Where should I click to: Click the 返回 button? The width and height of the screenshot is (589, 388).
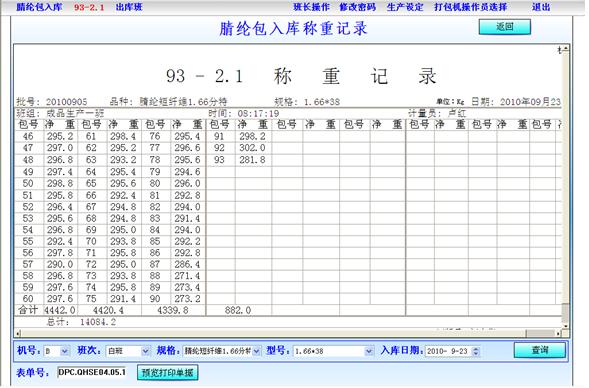(504, 27)
